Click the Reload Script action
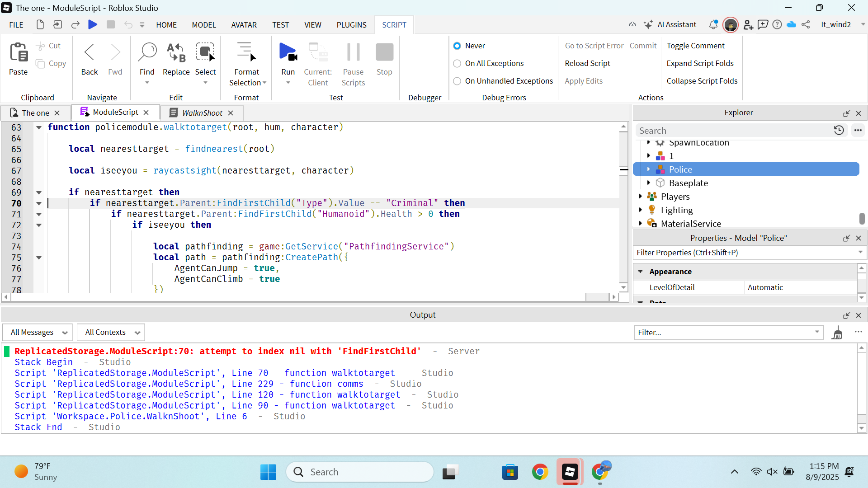The height and width of the screenshot is (488, 868). [x=587, y=63]
